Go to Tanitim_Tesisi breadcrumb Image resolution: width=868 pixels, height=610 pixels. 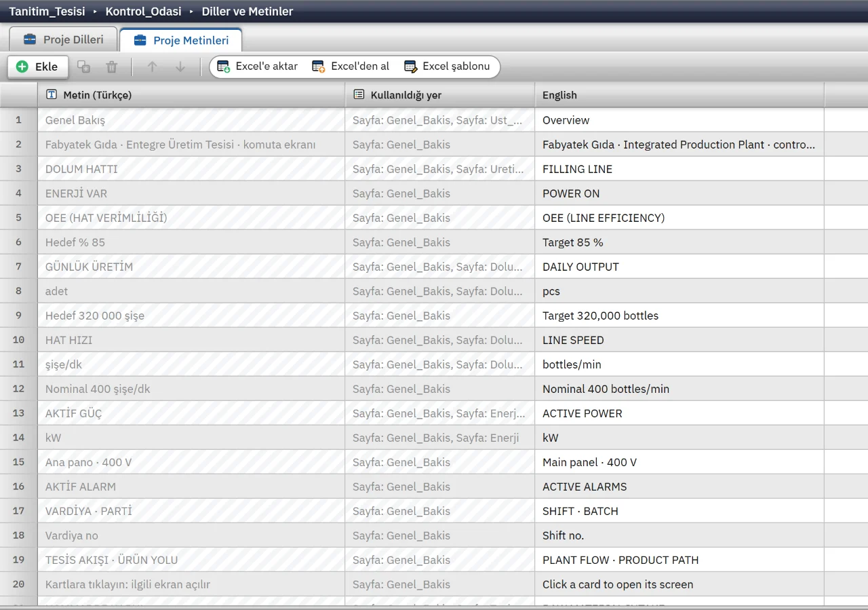47,12
